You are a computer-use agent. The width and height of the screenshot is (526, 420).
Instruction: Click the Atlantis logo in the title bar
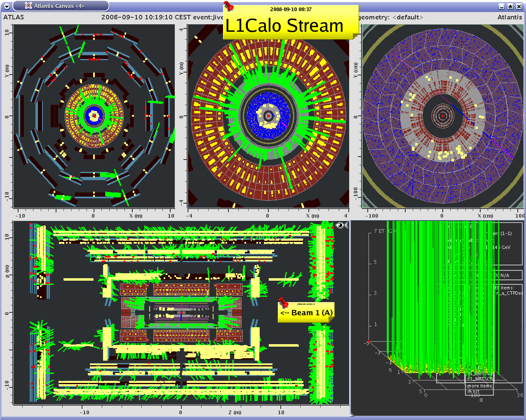28,6
